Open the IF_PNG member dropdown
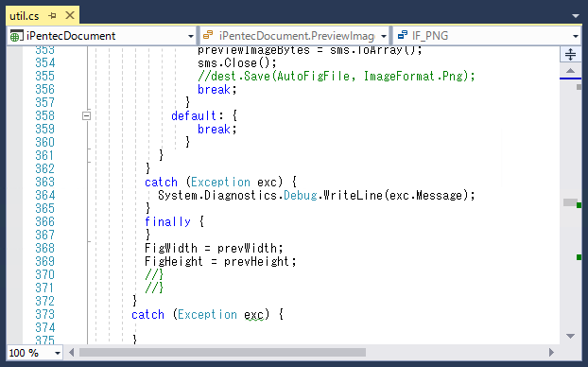Image resolution: width=588 pixels, height=367 pixels. pos(487,36)
